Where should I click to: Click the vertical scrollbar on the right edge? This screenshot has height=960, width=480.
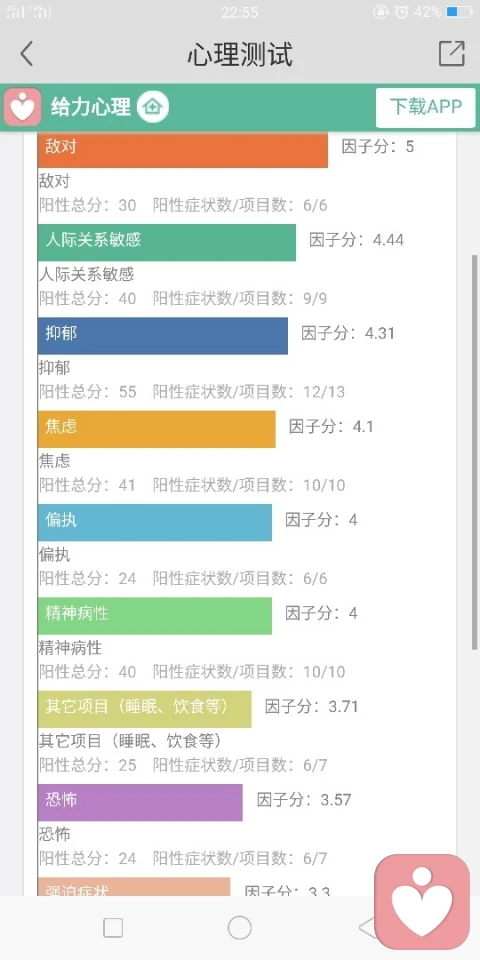click(x=474, y=452)
